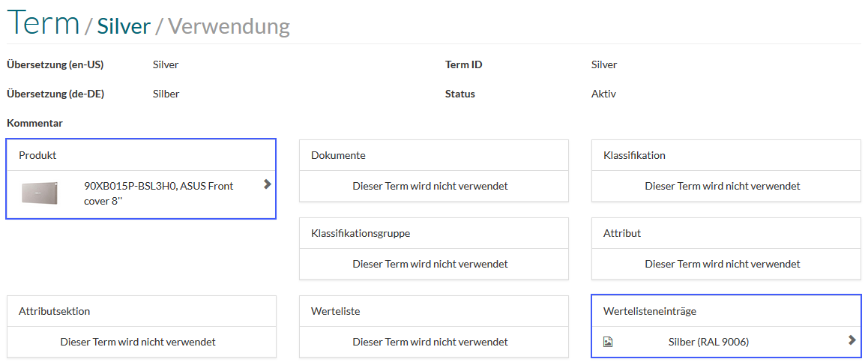Click the Aktiv status value
868x362 pixels.
pos(604,94)
